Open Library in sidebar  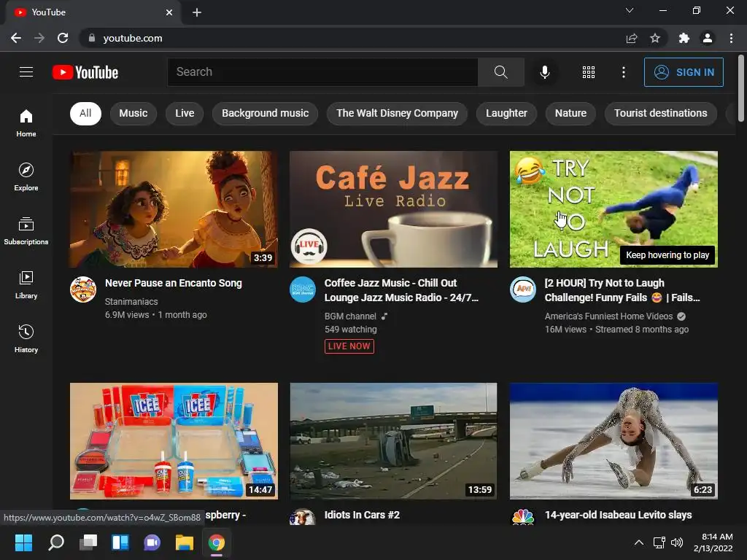pos(26,285)
